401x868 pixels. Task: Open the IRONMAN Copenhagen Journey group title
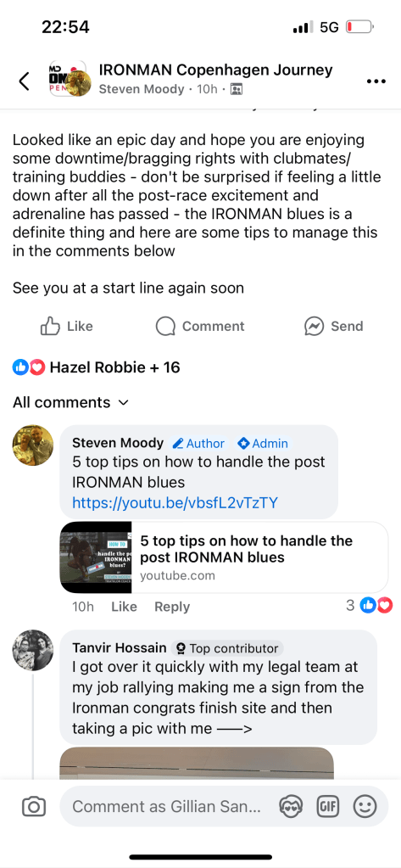[x=215, y=70]
